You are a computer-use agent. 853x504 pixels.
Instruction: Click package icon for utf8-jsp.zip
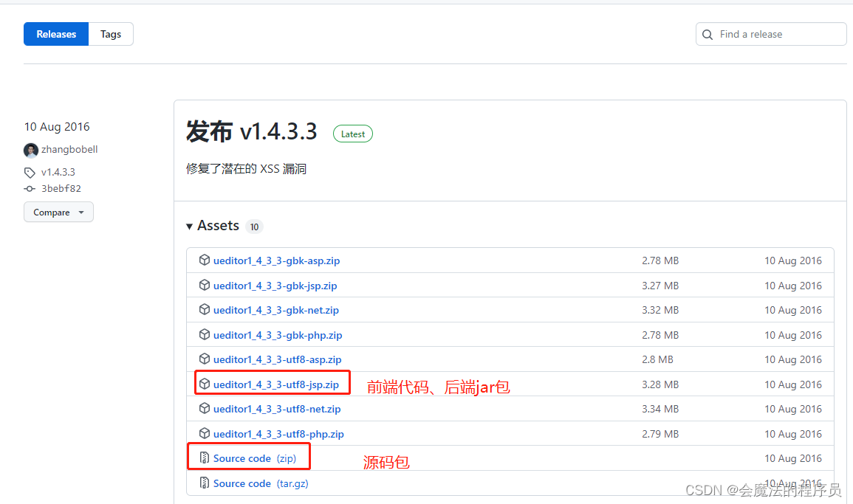205,384
